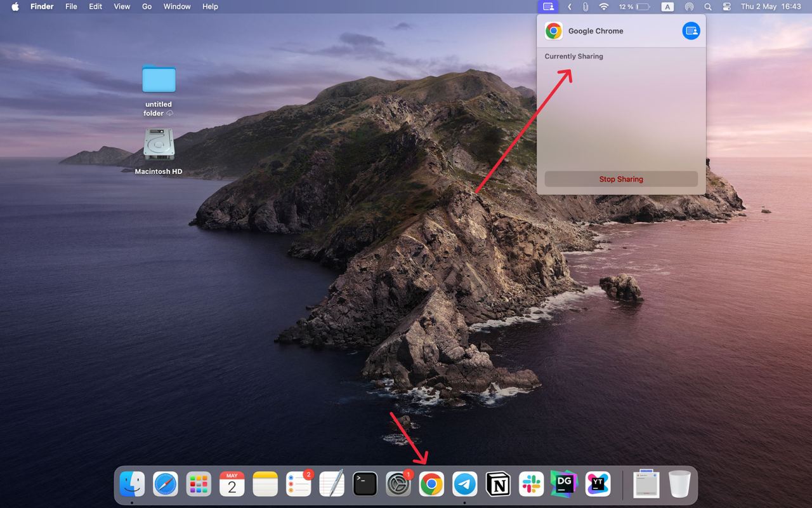Image resolution: width=812 pixels, height=508 pixels.
Task: Launch DataGrip from the Dock
Action: tap(564, 485)
